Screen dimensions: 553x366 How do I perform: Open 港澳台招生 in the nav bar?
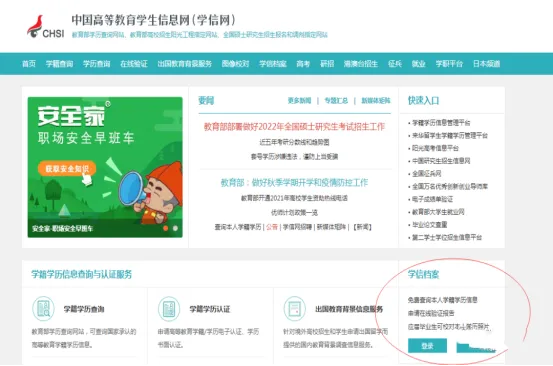[361, 64]
